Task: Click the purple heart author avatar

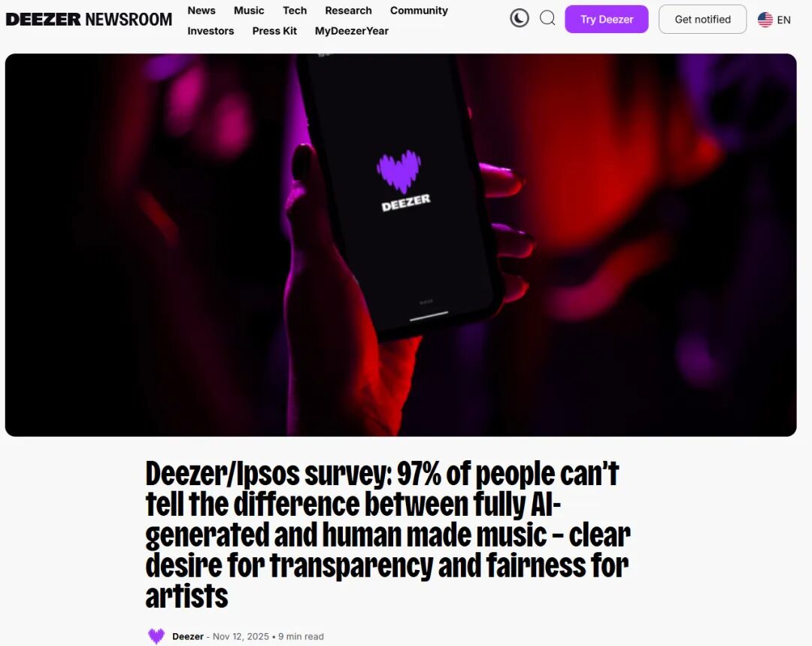Action: pyautogui.click(x=156, y=635)
